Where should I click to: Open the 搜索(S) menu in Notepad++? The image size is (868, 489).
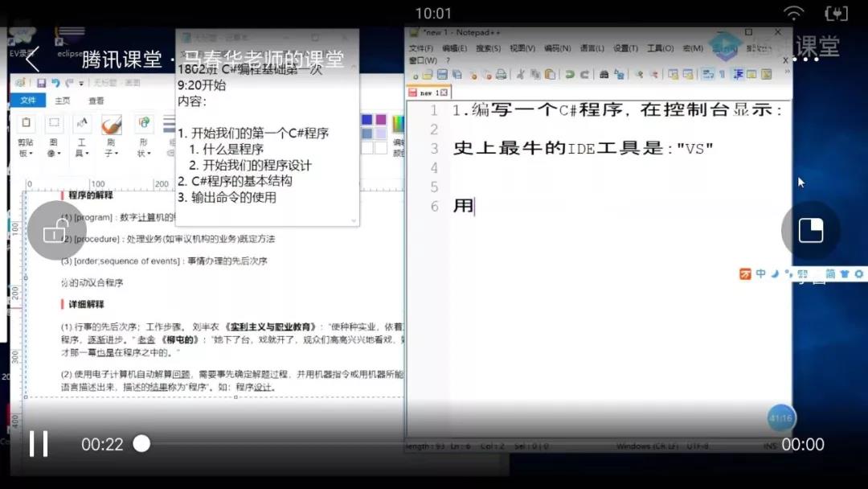(x=489, y=49)
